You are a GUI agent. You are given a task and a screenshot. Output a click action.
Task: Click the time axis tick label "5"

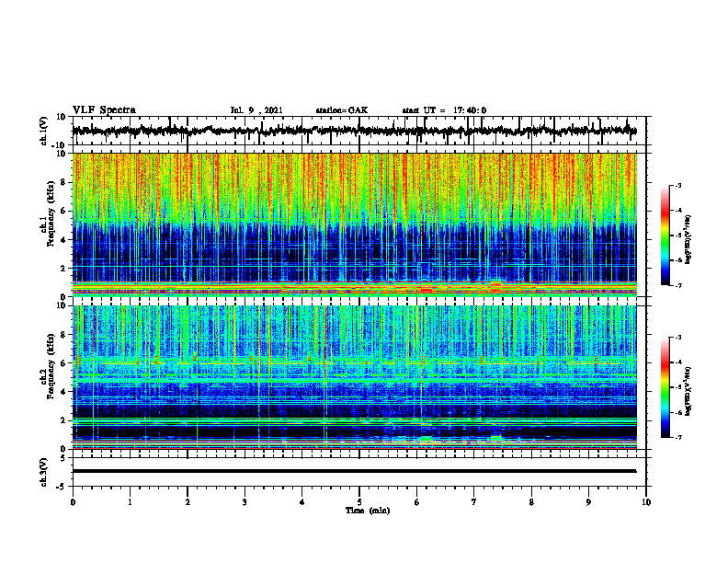[359, 502]
